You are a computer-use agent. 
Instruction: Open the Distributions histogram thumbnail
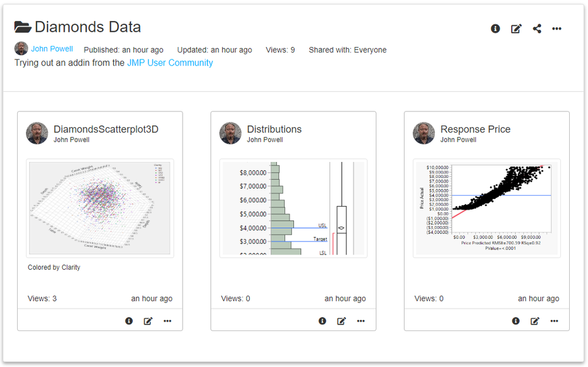[293, 208]
